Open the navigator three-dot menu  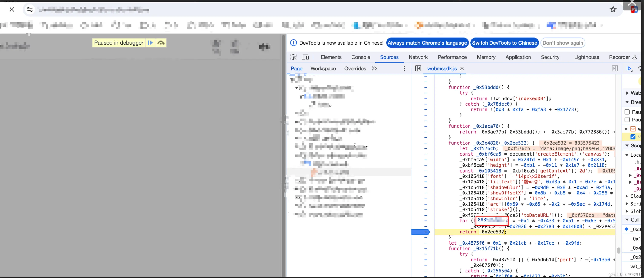pyautogui.click(x=404, y=69)
